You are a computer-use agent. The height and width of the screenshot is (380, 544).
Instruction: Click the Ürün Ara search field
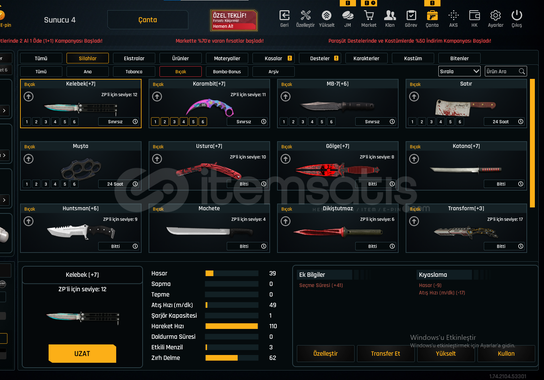[x=506, y=71]
